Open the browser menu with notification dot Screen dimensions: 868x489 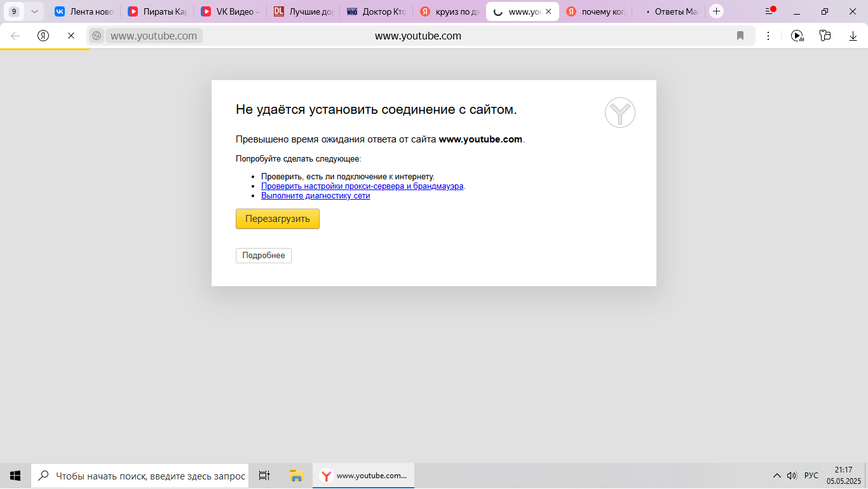coord(770,11)
